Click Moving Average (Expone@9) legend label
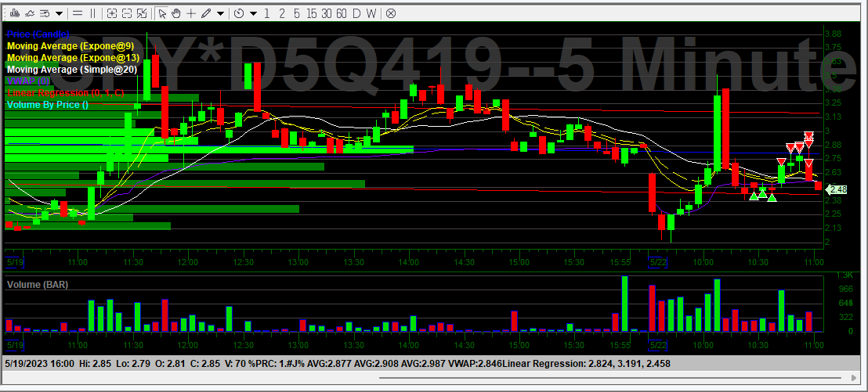 click(71, 46)
